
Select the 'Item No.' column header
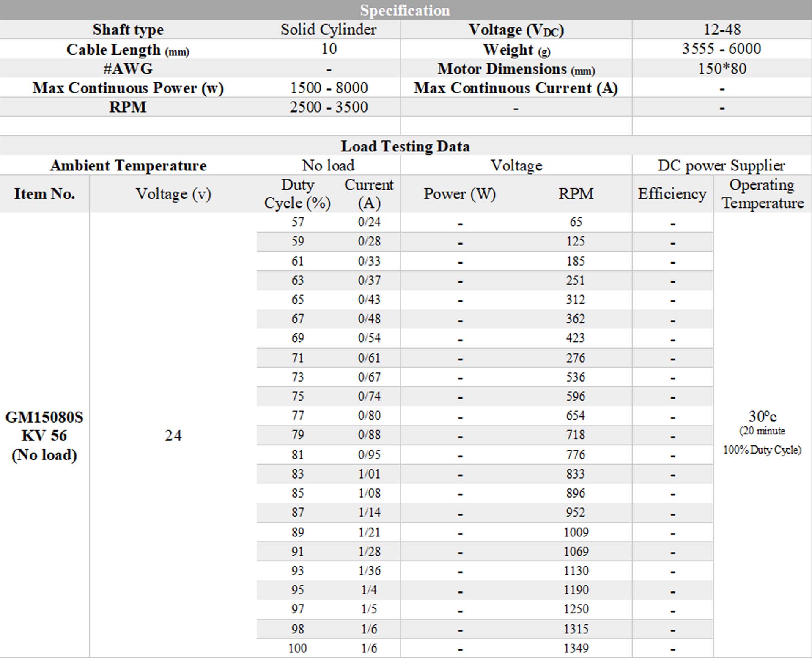(x=44, y=194)
